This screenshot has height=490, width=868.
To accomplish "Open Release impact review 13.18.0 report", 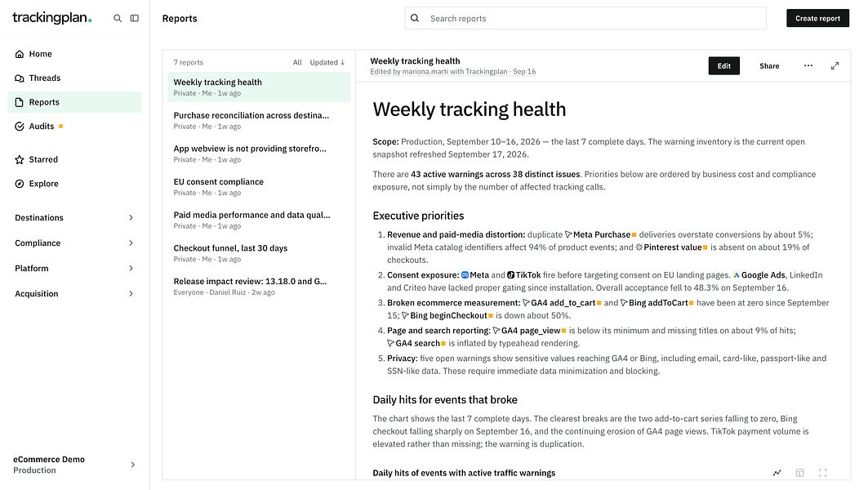I will tap(259, 287).
